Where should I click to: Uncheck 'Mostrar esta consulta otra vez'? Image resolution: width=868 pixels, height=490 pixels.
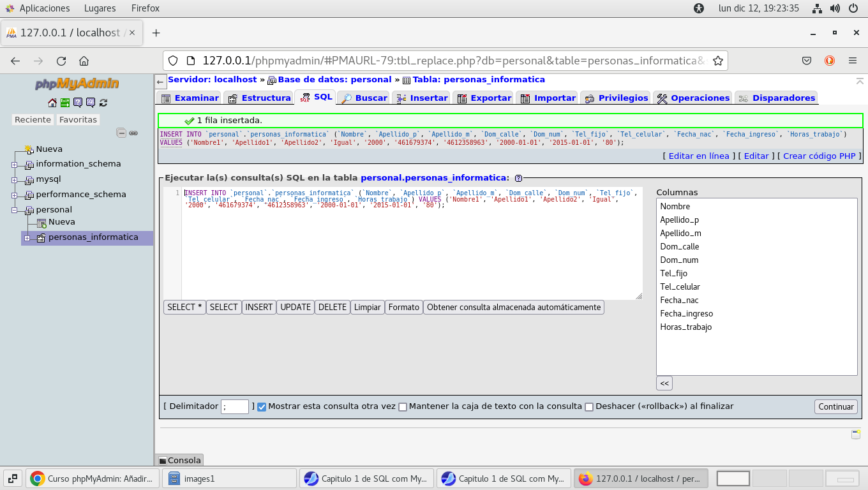(262, 407)
